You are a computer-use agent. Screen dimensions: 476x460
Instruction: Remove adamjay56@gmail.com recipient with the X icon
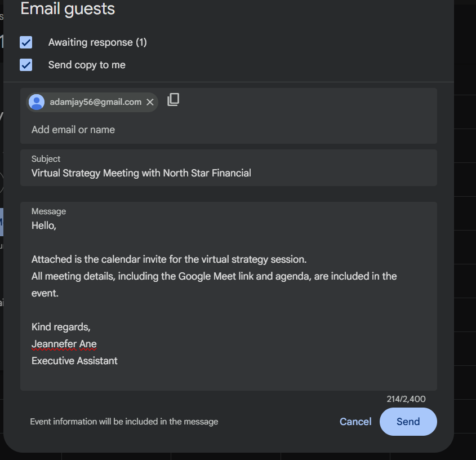click(150, 102)
